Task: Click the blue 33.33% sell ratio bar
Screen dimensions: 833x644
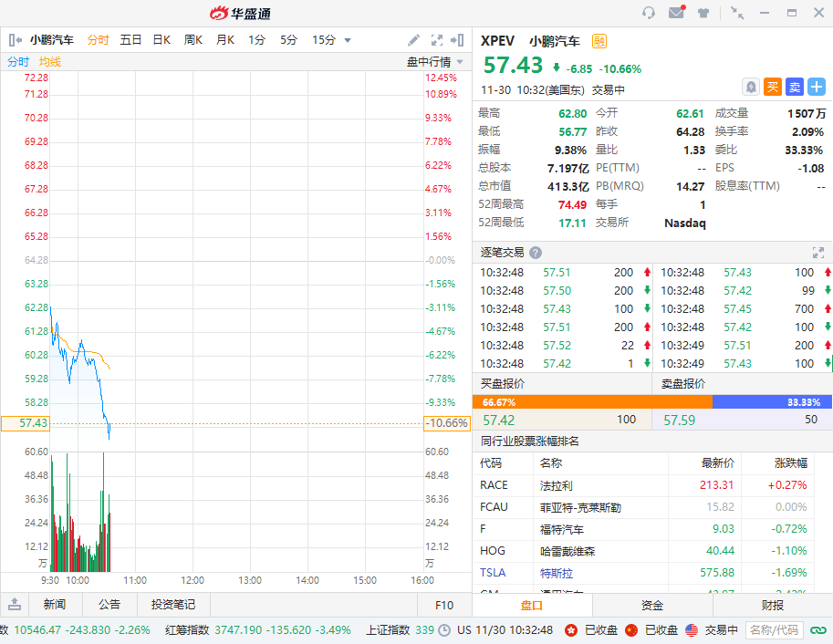Action: pos(772,402)
